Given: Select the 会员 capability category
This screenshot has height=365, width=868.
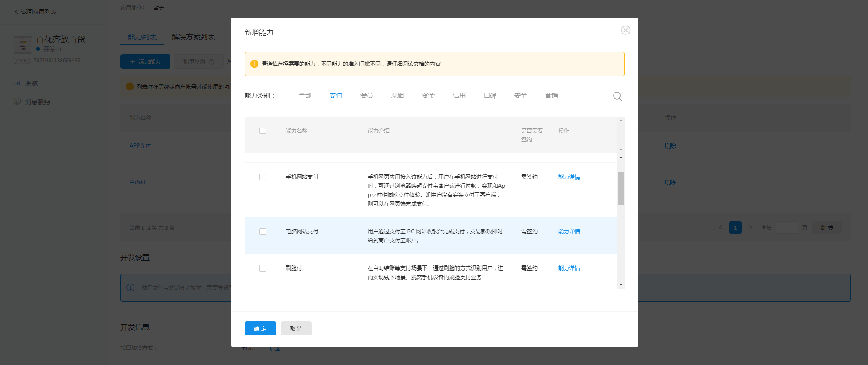Looking at the screenshot, I should [367, 96].
